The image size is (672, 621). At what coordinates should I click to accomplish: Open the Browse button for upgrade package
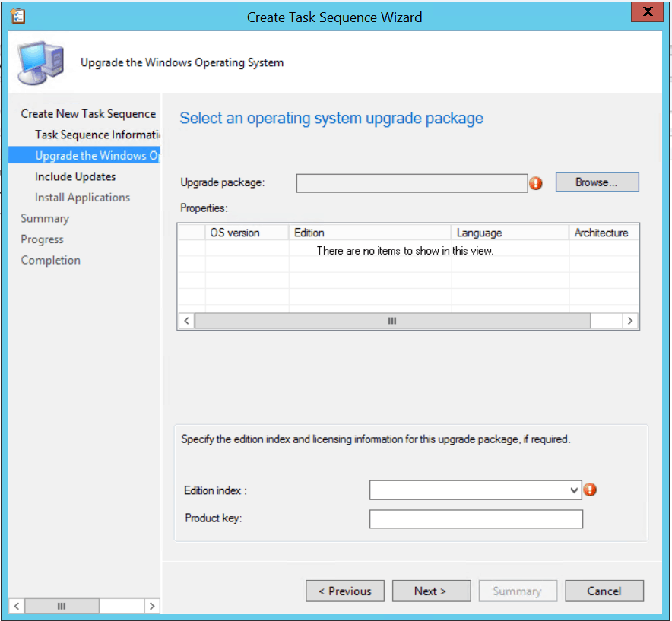click(597, 182)
